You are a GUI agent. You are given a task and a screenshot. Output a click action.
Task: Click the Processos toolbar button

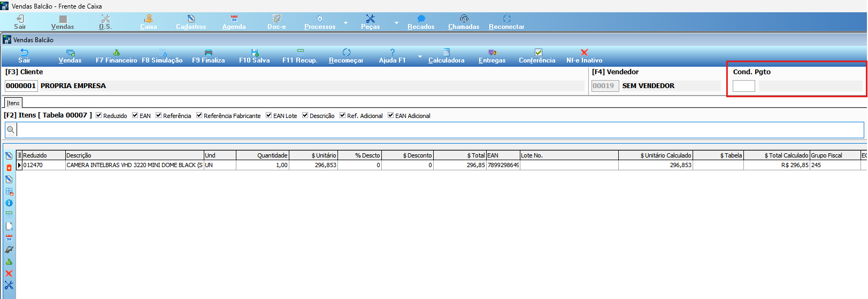coord(320,22)
